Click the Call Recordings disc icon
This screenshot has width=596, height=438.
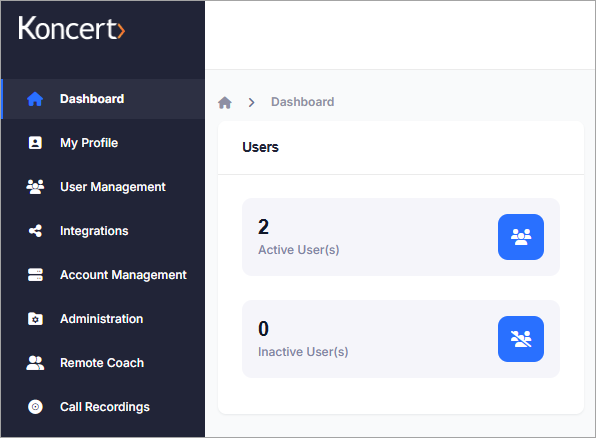[35, 407]
